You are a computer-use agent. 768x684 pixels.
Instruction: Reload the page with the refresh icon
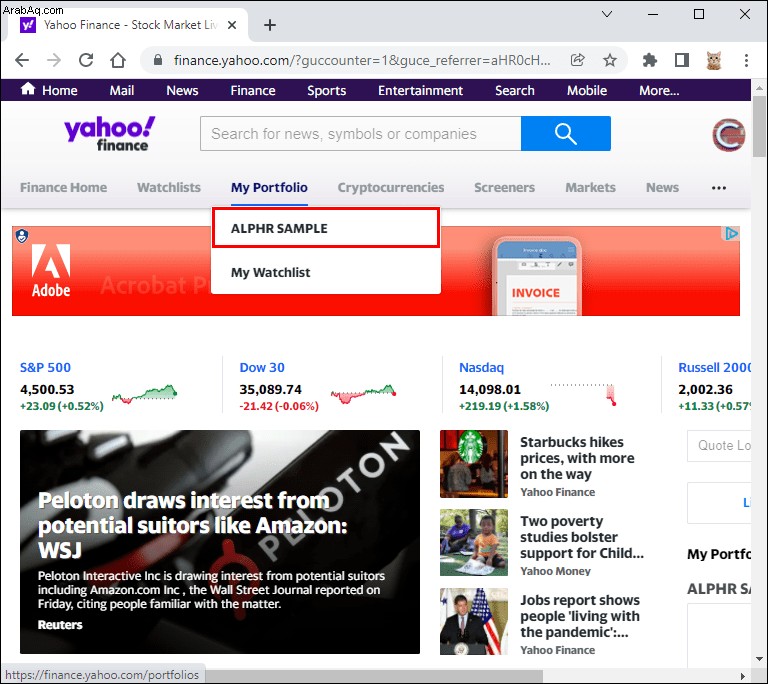pyautogui.click(x=86, y=60)
